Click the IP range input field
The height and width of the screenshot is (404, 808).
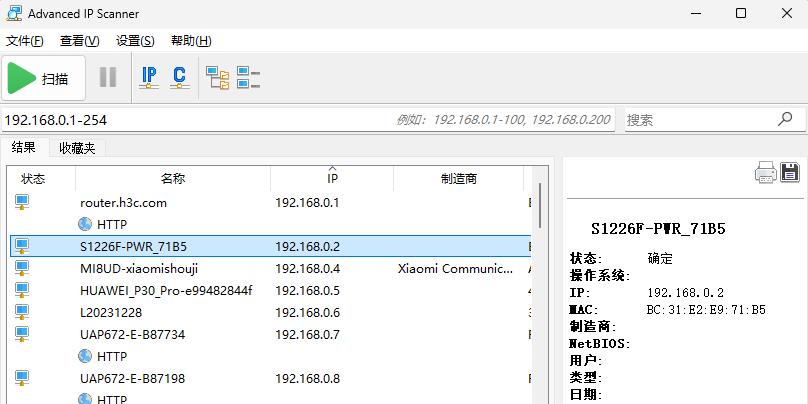pos(308,120)
